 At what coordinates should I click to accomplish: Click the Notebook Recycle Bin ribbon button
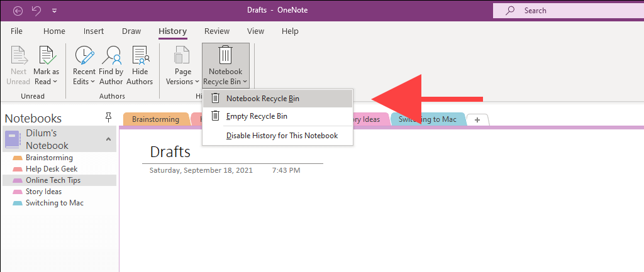pyautogui.click(x=226, y=65)
